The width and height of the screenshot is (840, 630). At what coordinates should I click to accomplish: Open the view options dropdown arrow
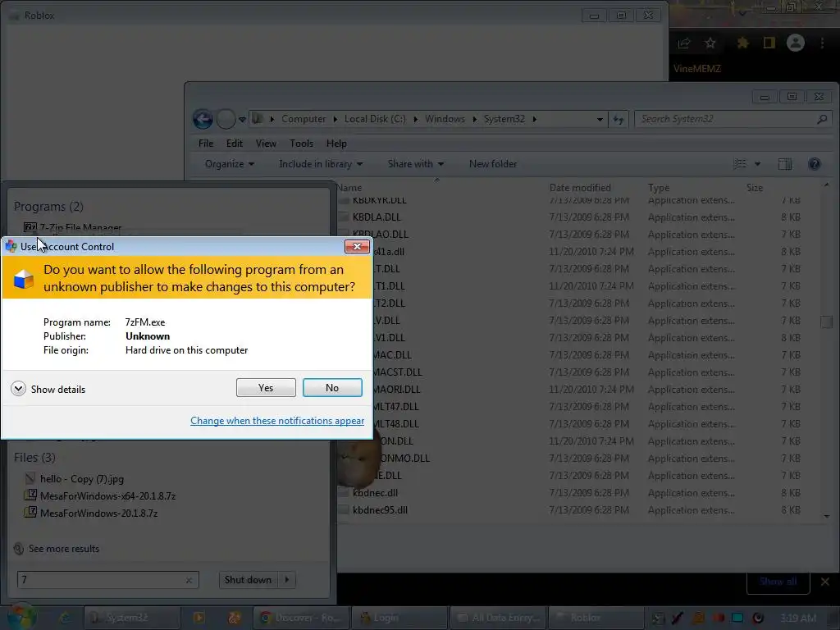pos(757,164)
